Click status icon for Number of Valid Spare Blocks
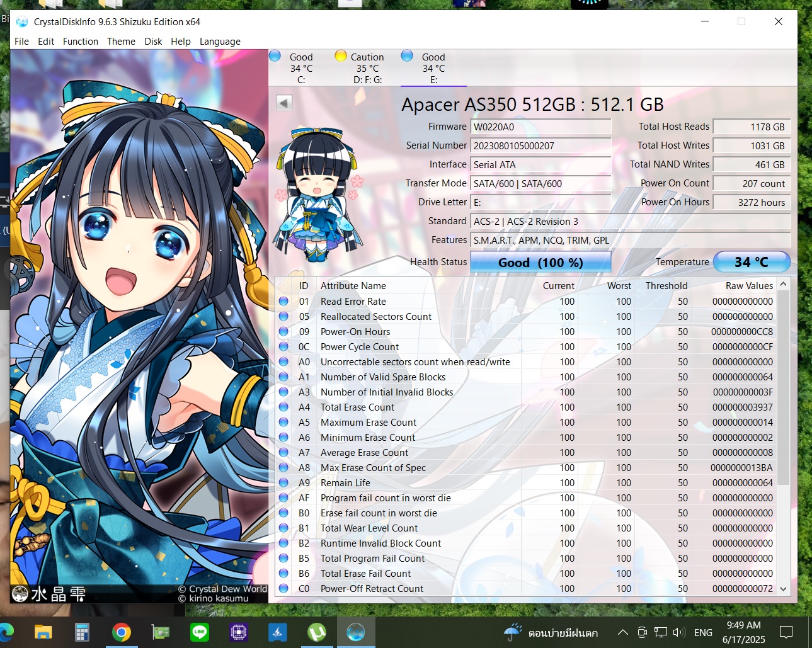 click(283, 377)
